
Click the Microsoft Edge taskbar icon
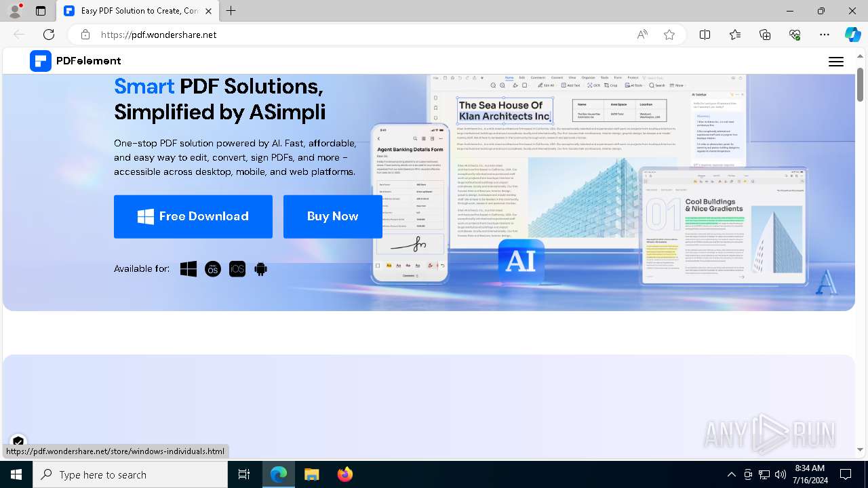[x=279, y=474]
